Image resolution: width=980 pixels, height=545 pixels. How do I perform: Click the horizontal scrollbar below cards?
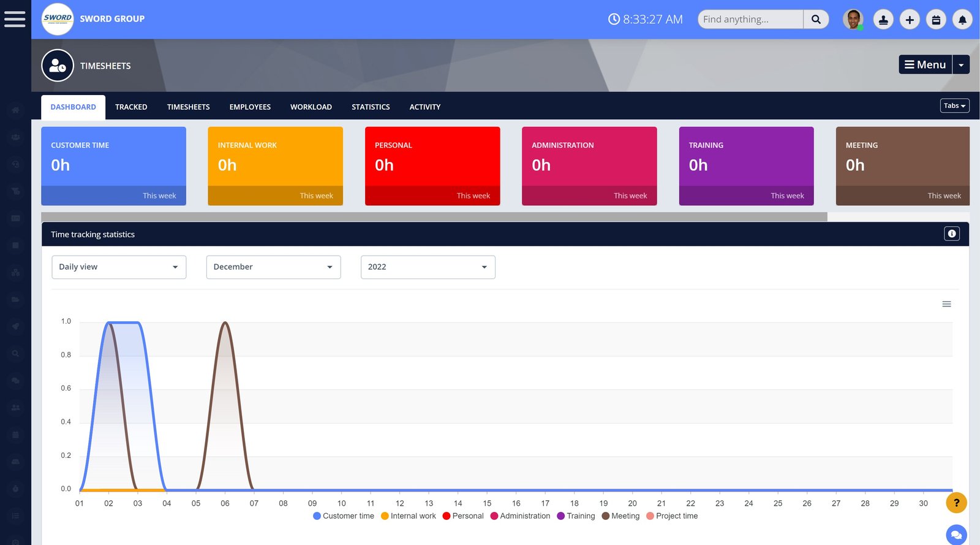tap(434, 217)
